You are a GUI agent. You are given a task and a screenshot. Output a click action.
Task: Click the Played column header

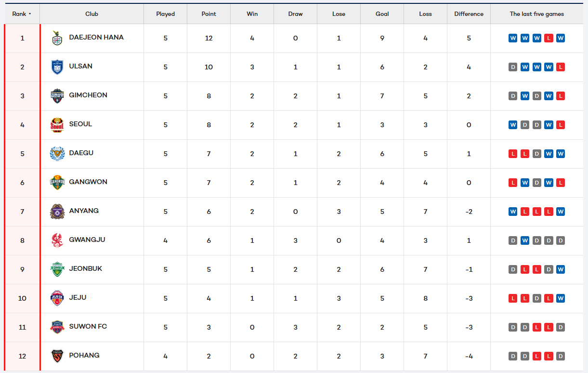pyautogui.click(x=165, y=14)
